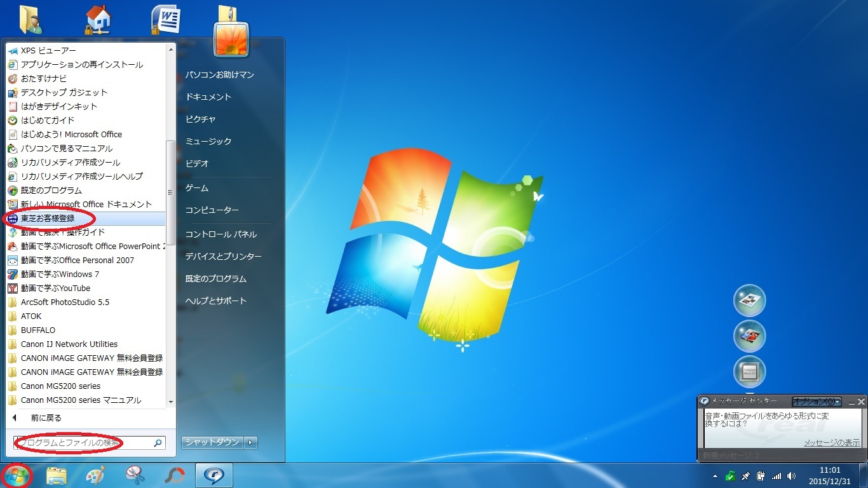
Task: Open デバイスとプリンター
Action: click(x=224, y=257)
